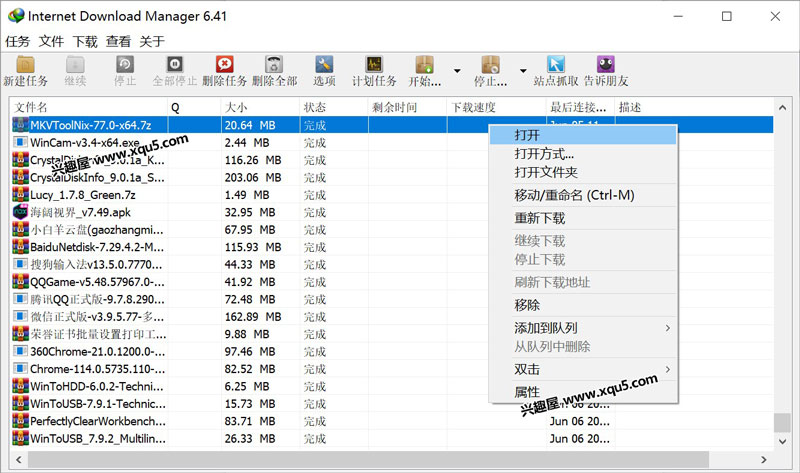This screenshot has width=800, height=473.
Task: Click the 停止 stop toolbar icon
Action: point(125,65)
